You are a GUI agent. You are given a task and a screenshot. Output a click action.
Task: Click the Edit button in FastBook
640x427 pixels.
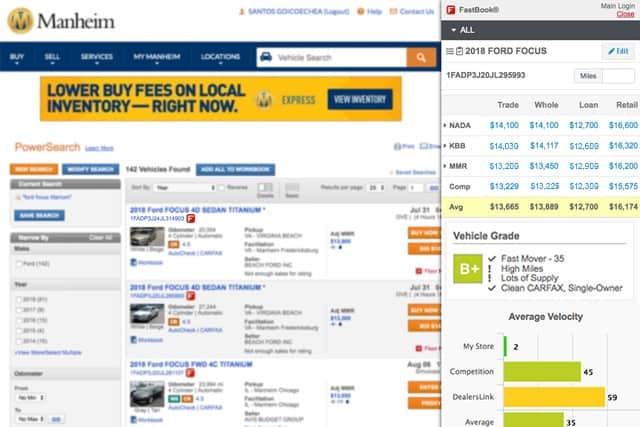point(618,51)
